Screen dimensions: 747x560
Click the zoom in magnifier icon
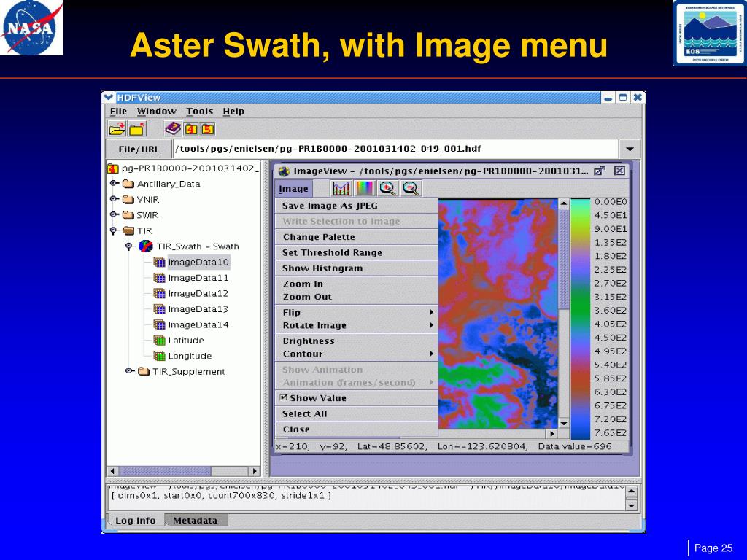pyautogui.click(x=388, y=189)
